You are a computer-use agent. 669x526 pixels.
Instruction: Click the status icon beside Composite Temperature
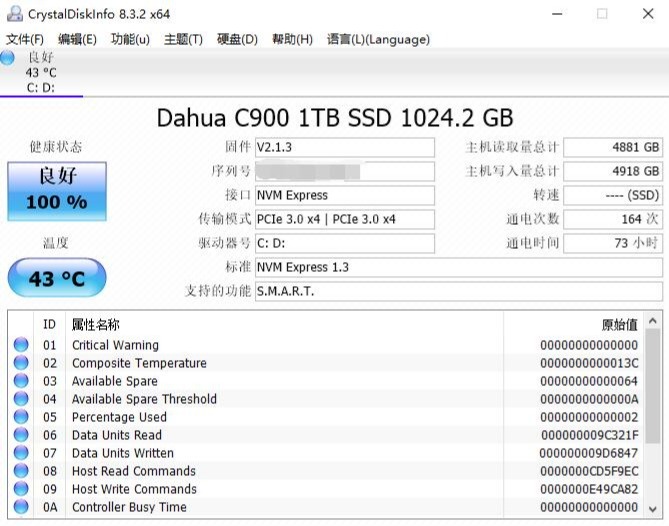pos(21,363)
